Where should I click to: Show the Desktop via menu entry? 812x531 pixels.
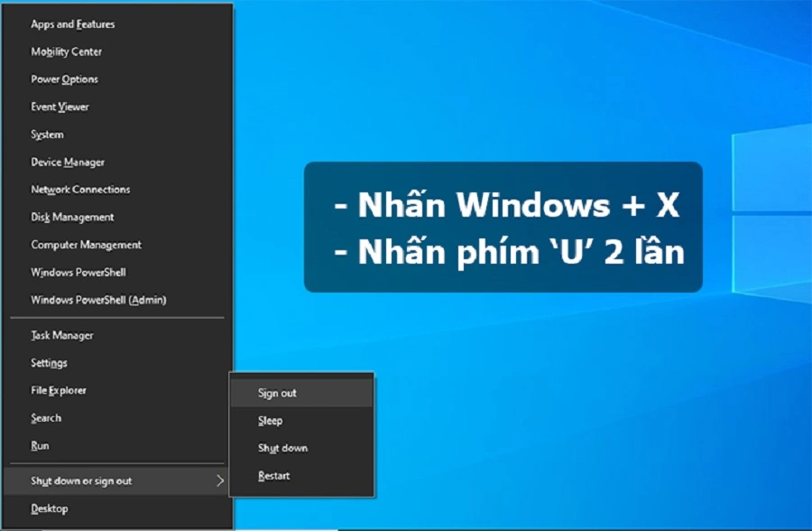[x=118, y=508]
